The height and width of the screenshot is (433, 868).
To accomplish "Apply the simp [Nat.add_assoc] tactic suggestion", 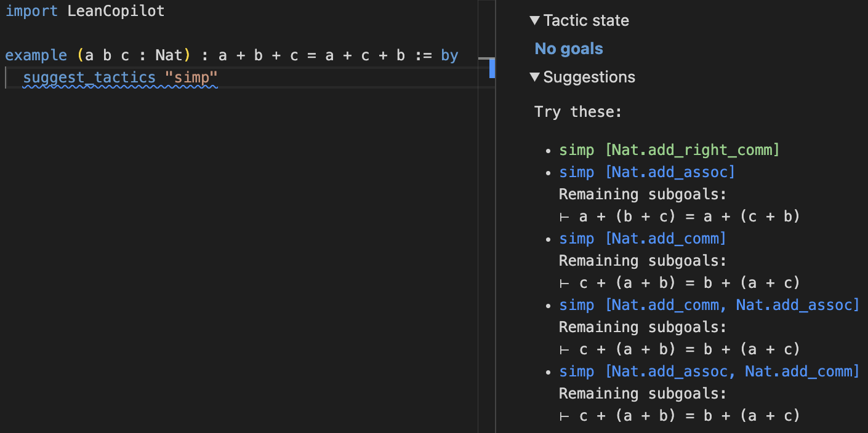I will pyautogui.click(x=646, y=172).
